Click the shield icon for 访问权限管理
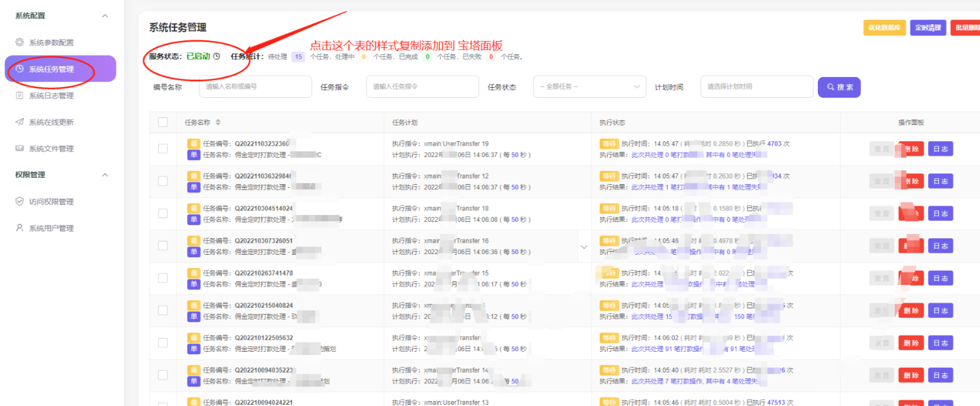980x406 pixels. [x=20, y=202]
